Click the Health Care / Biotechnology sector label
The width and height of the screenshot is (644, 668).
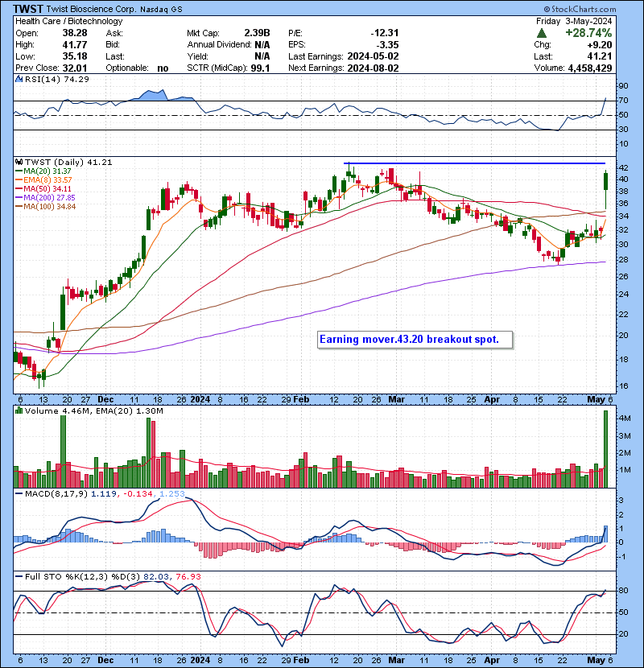point(69,21)
